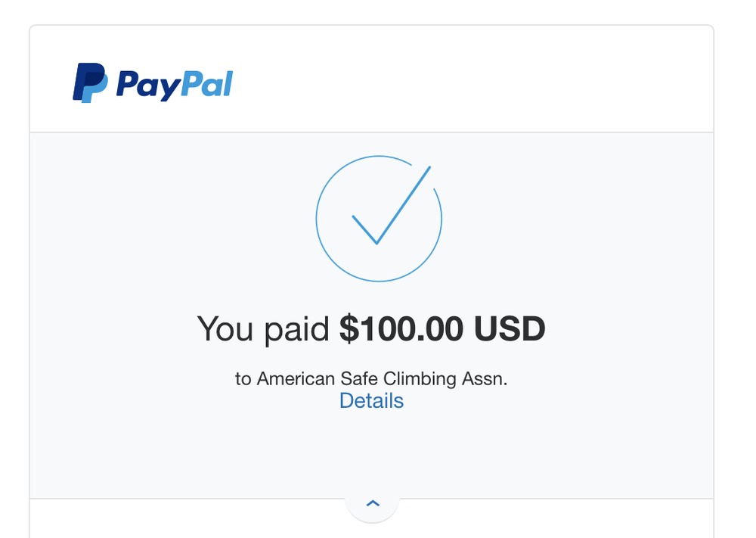
Task: Click the "You paid" label
Action: 263,330
